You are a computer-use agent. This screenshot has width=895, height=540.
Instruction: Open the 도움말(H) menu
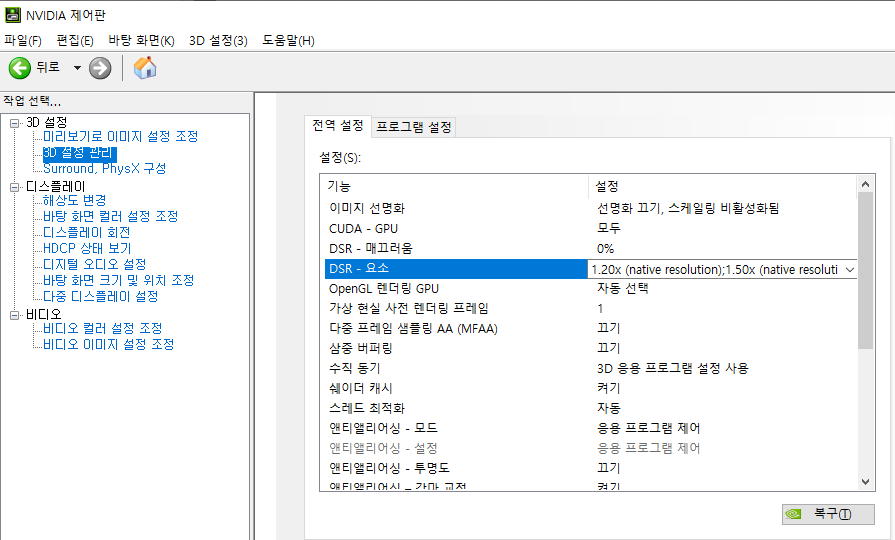pyautogui.click(x=288, y=41)
